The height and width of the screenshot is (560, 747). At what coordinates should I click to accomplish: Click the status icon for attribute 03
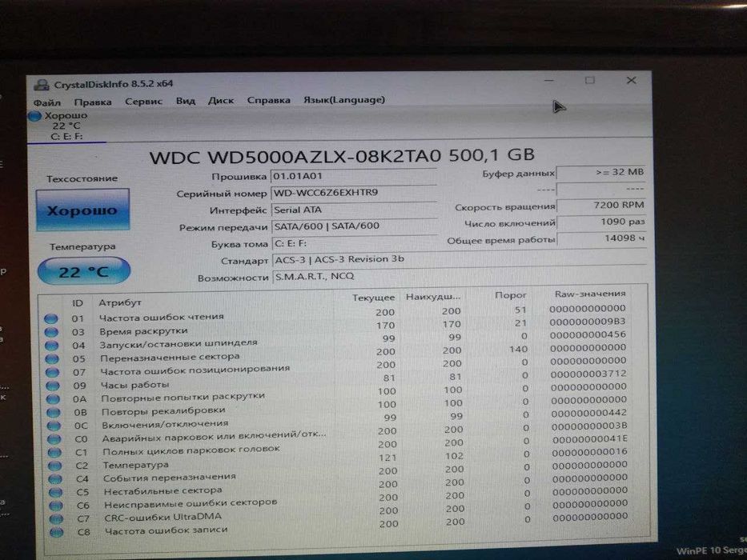[51, 332]
